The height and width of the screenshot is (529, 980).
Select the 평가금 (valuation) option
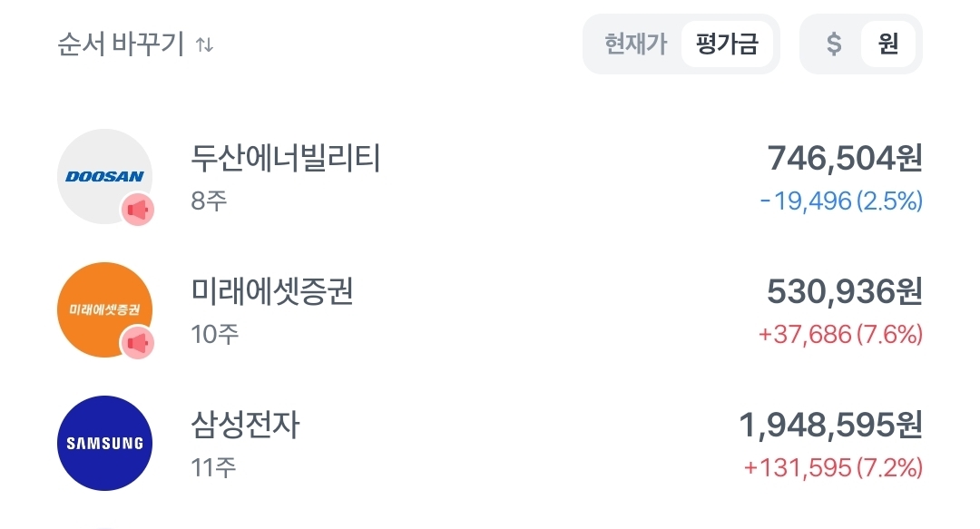727,44
